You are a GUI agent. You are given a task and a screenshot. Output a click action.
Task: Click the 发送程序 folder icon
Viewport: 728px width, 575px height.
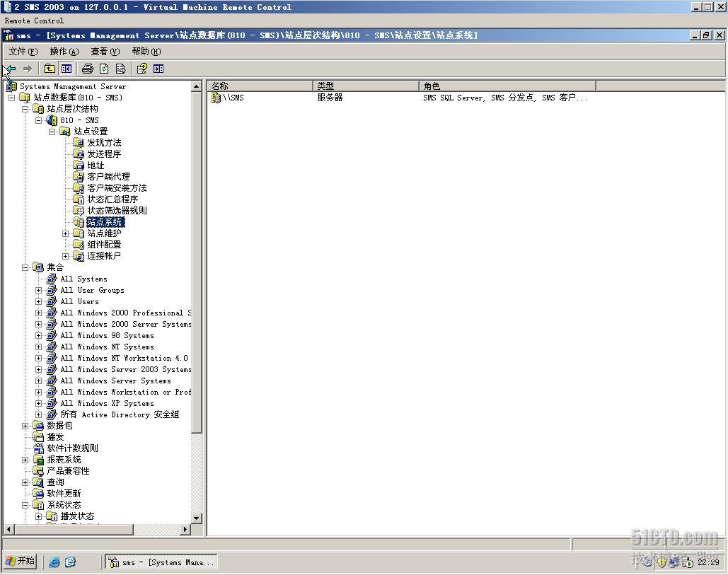79,153
